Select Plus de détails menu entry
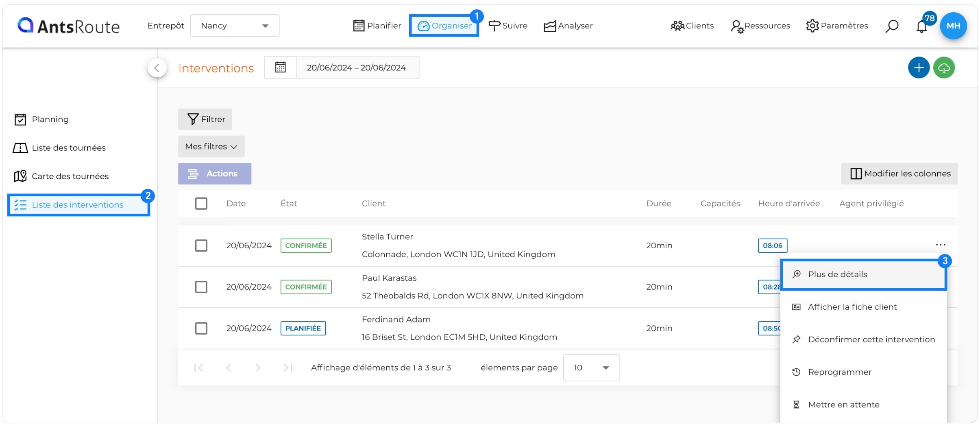The height and width of the screenshot is (427, 980). [x=864, y=274]
